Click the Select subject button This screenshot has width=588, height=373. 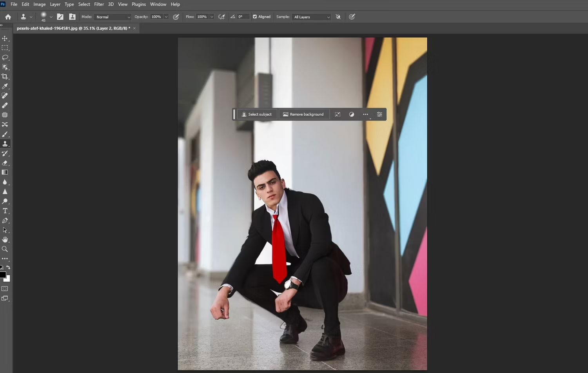pyautogui.click(x=257, y=115)
